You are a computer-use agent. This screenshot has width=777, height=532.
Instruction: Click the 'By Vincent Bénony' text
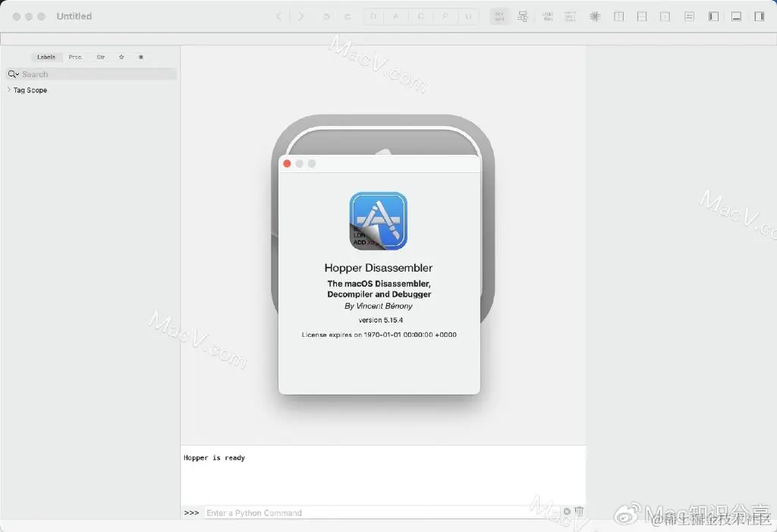[x=379, y=306]
